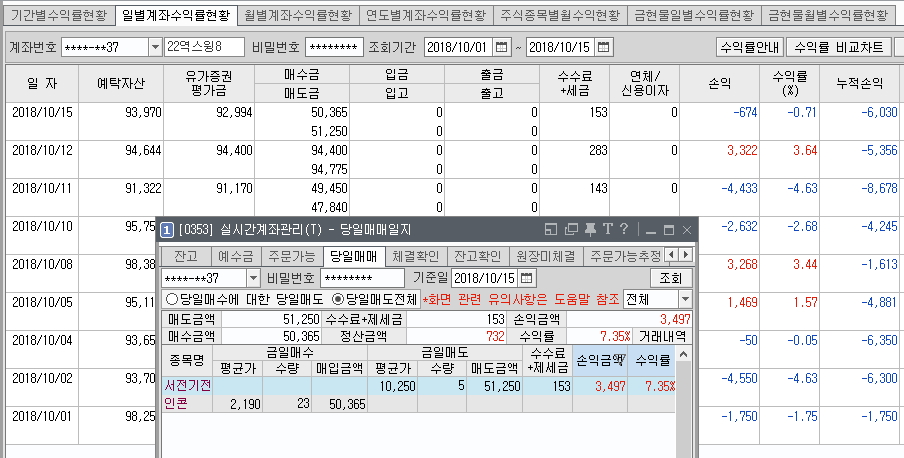Click the 정산금액 value 732 in popup
Image resolution: width=904 pixels, height=458 pixels.
495,336
